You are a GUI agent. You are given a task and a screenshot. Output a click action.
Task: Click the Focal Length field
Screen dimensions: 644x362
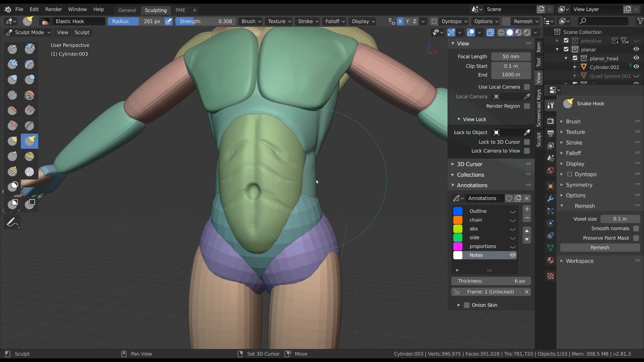[511, 56]
